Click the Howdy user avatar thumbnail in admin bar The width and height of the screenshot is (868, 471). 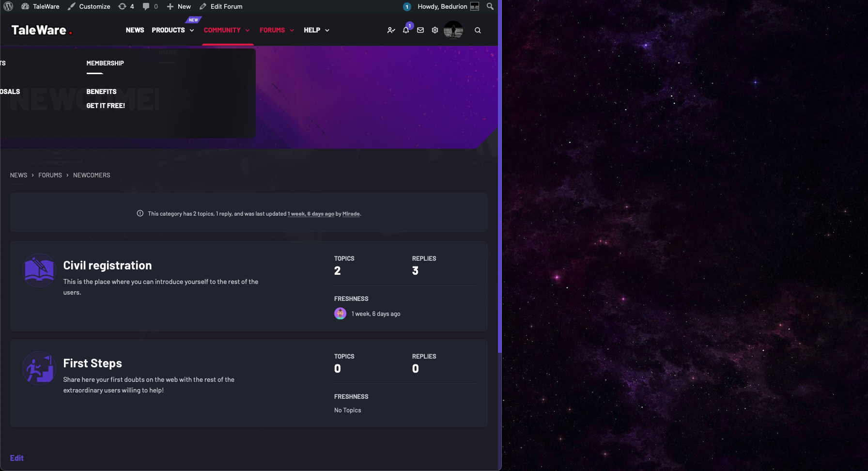[475, 6]
